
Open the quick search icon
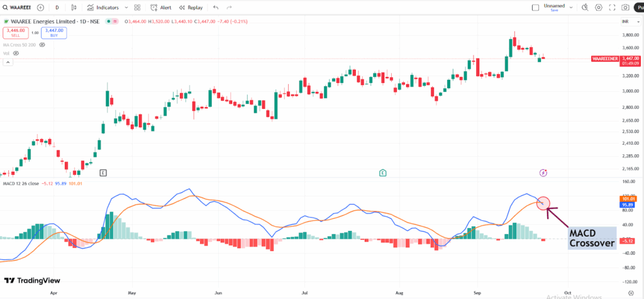click(x=584, y=8)
